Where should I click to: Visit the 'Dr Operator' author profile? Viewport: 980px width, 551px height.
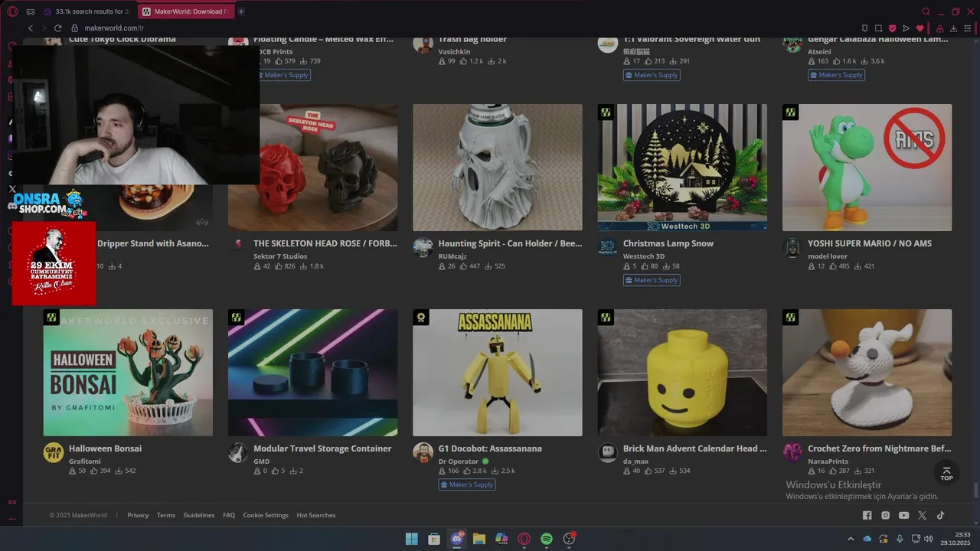coord(458,461)
